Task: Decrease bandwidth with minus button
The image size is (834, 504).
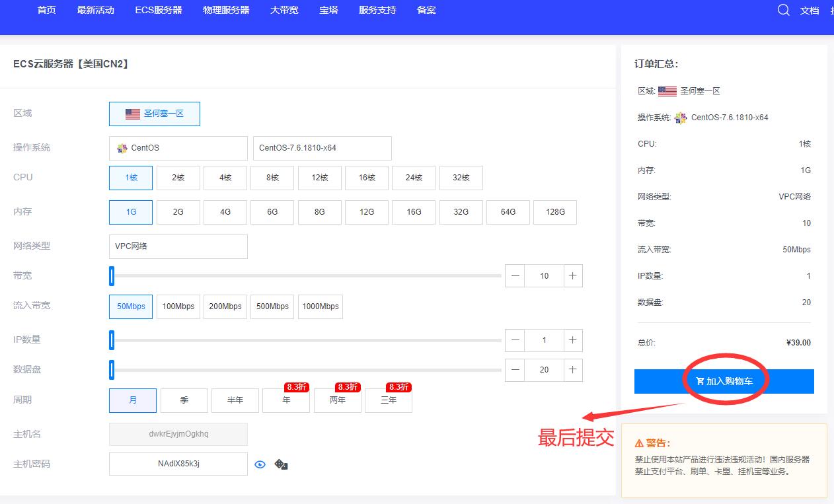Action: click(515, 275)
